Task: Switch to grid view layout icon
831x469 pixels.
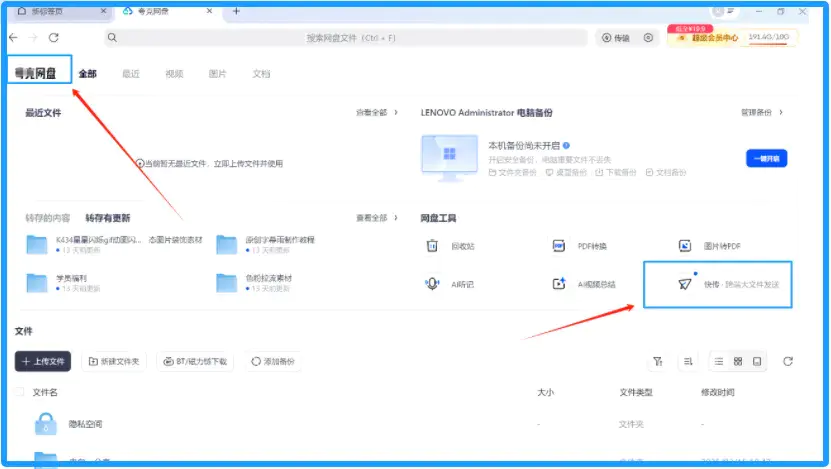Action: [x=738, y=361]
